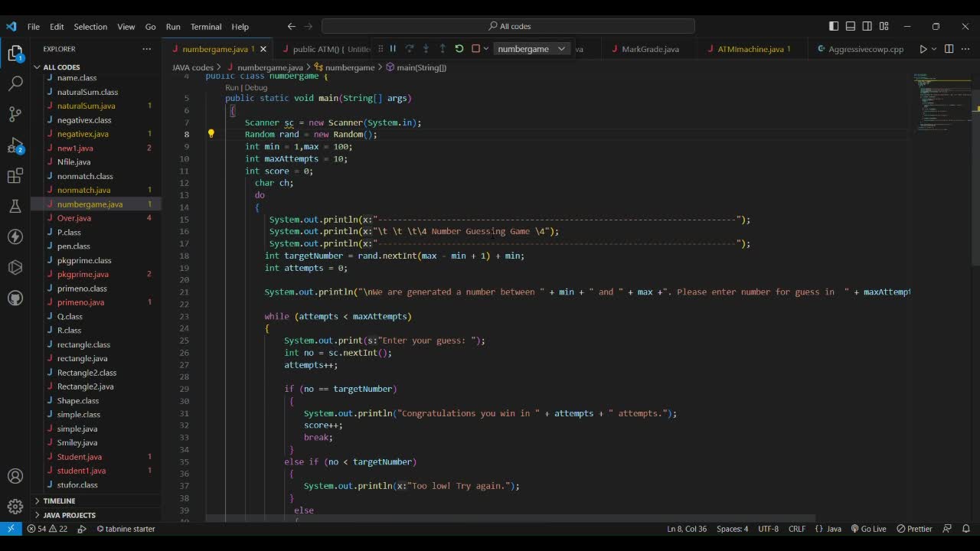Click the horizontal editor scrollbar
Screen dimensions: 980x551
point(512,518)
